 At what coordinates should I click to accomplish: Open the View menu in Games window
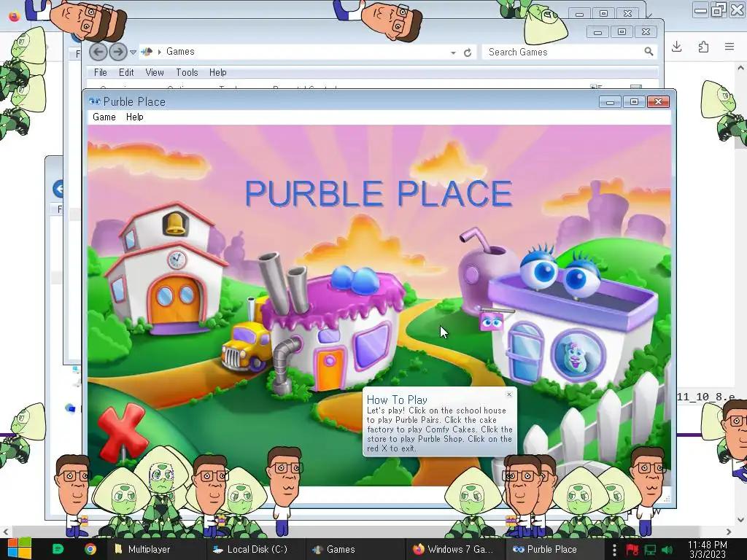click(x=155, y=72)
